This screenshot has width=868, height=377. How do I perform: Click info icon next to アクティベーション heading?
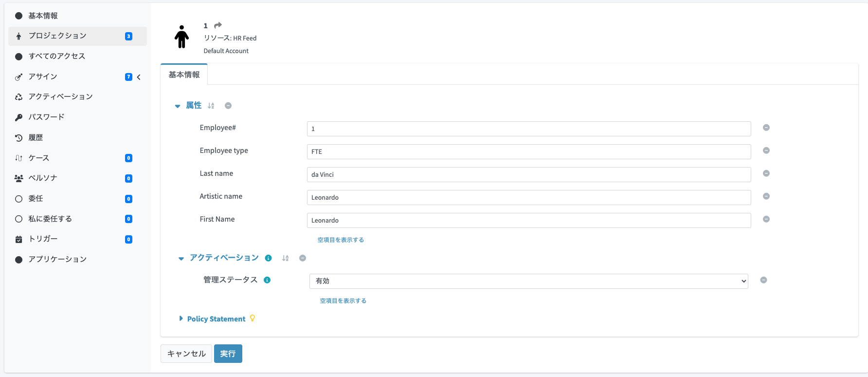[268, 258]
